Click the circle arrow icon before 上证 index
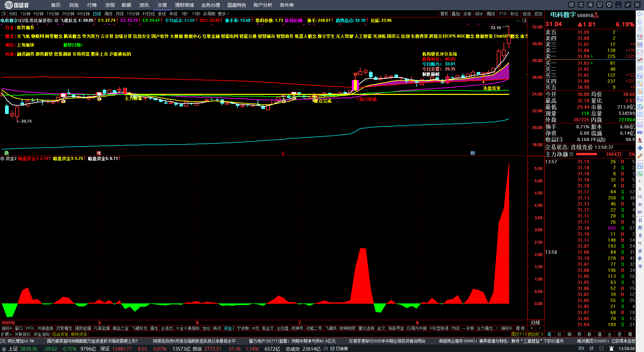This screenshot has height=352, width=644. tap(4, 349)
